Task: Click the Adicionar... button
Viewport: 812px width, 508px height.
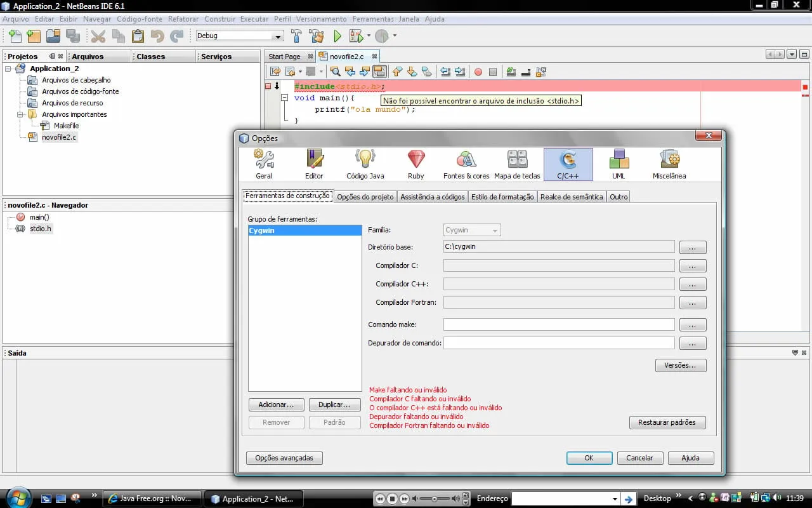Action: [x=276, y=404]
